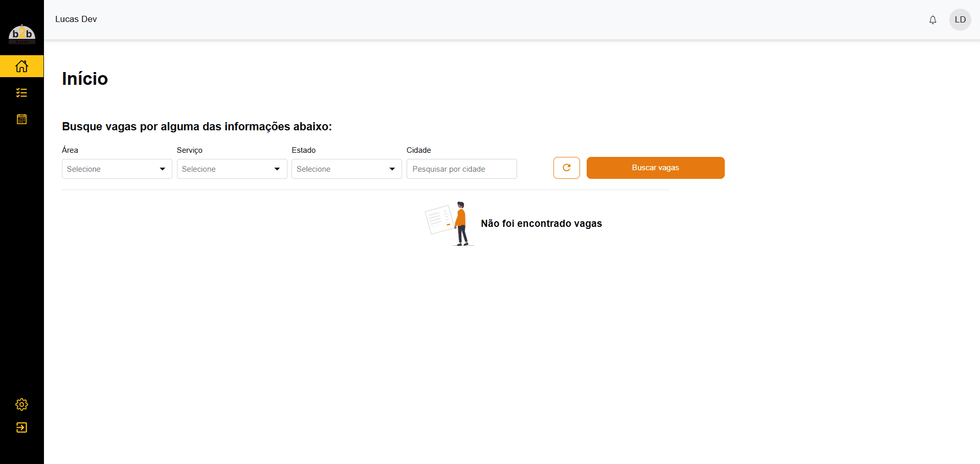The width and height of the screenshot is (980, 464).
Task: Focus the Cidade search field
Action: (462, 169)
